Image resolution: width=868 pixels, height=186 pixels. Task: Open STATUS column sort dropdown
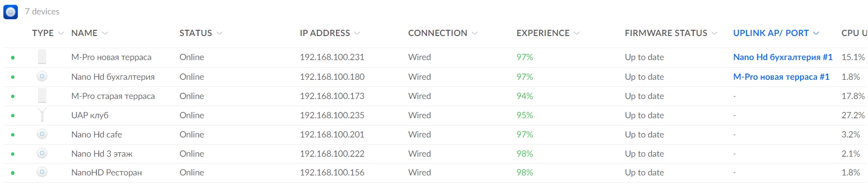pyautogui.click(x=220, y=33)
